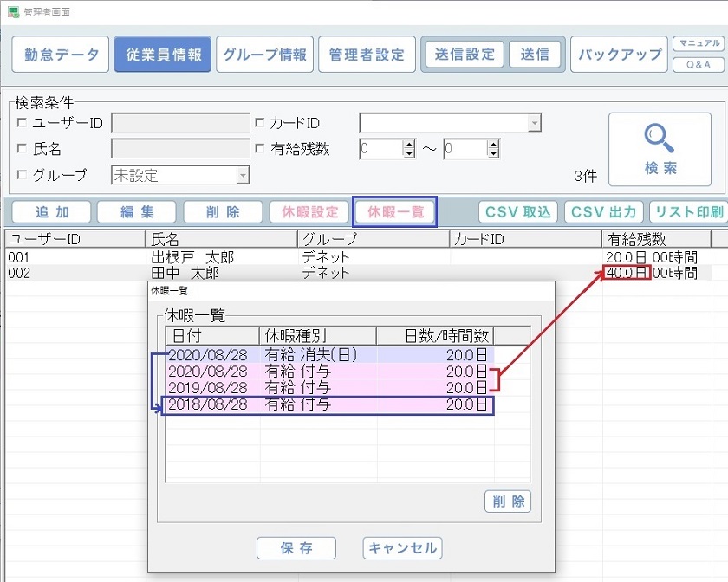Image resolution: width=728 pixels, height=582 pixels.
Task: Click the magnifier search icon
Action: (659, 138)
